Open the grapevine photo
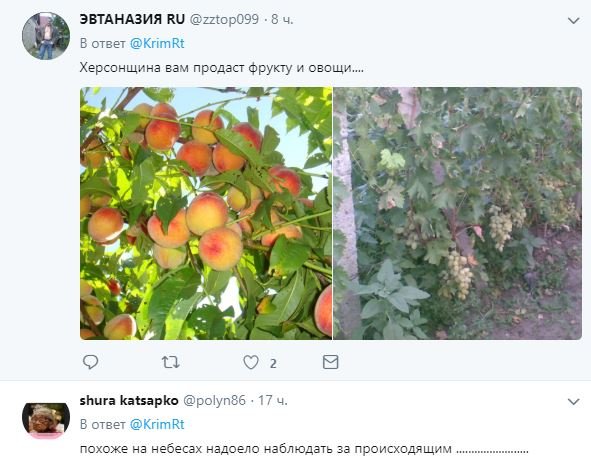 (458, 213)
